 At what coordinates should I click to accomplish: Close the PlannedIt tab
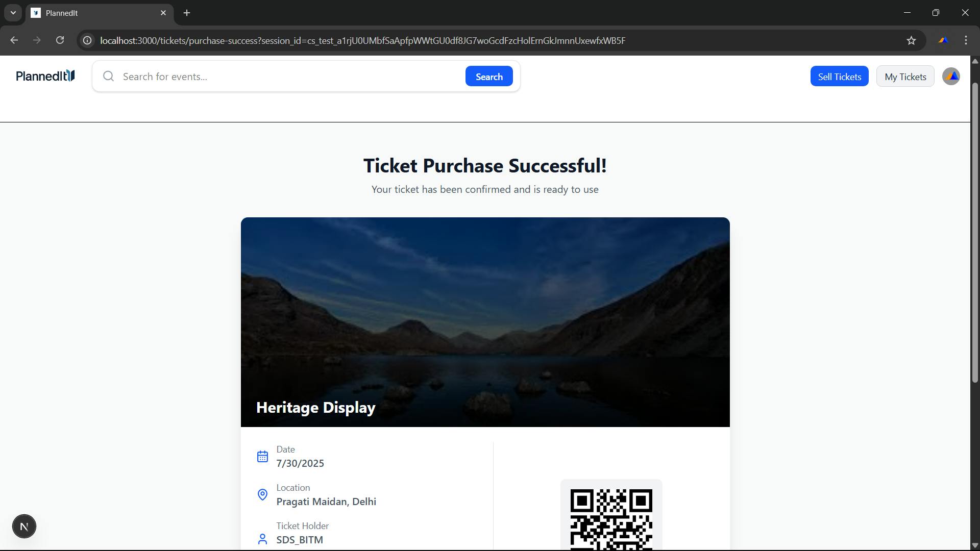tap(163, 13)
